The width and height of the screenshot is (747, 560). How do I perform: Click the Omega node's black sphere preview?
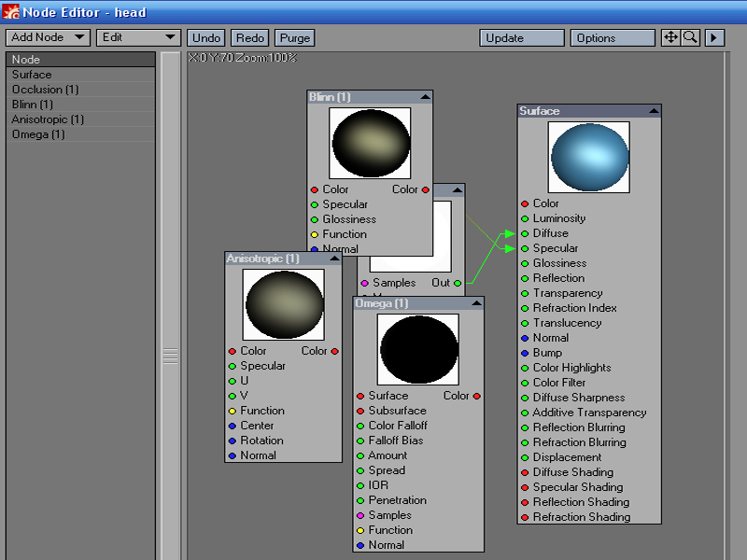pyautogui.click(x=417, y=347)
